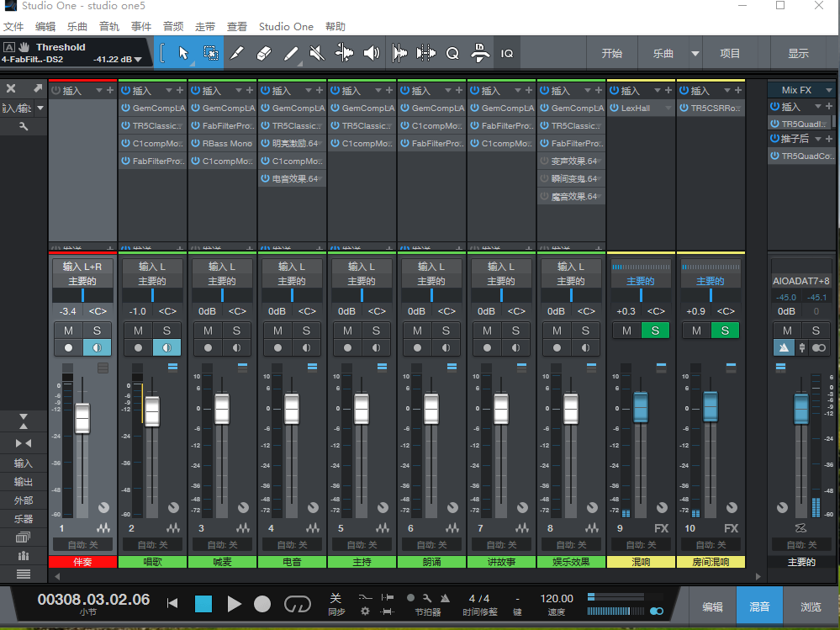Viewport: 840px width, 630px height.
Task: Select the Eraser tool
Action: pos(262,52)
